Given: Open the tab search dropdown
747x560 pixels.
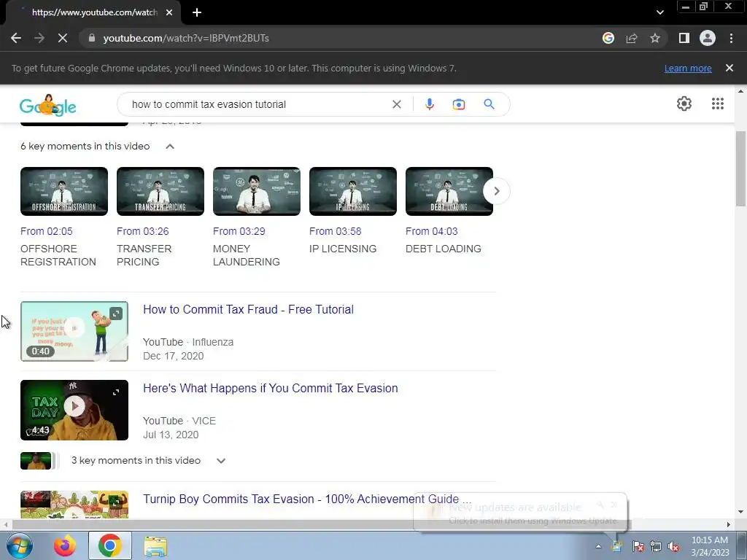Looking at the screenshot, I should click(x=659, y=12).
